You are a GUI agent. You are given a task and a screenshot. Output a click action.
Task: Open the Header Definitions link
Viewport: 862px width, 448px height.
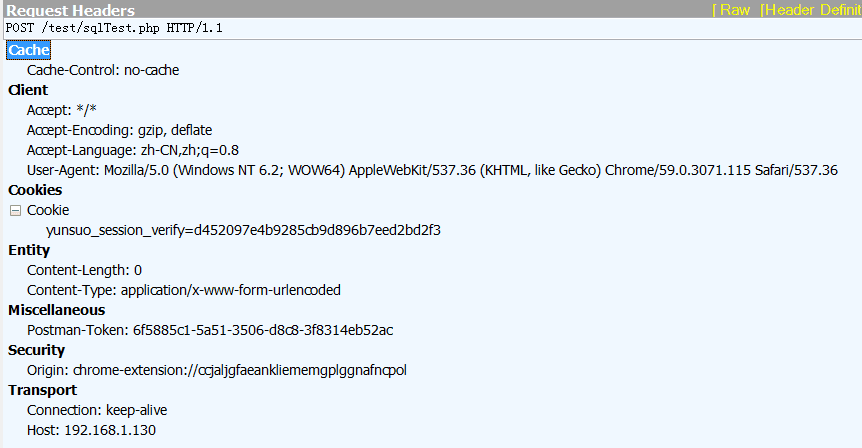811,10
